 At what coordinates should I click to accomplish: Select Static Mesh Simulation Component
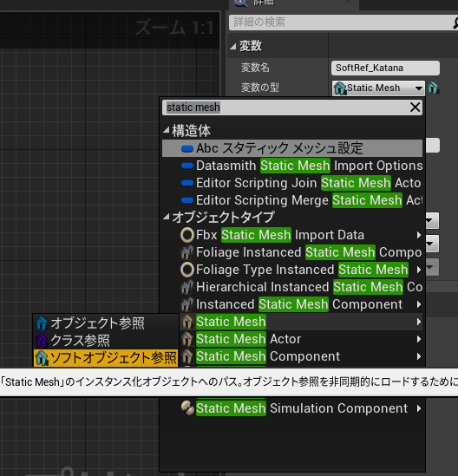point(292,408)
